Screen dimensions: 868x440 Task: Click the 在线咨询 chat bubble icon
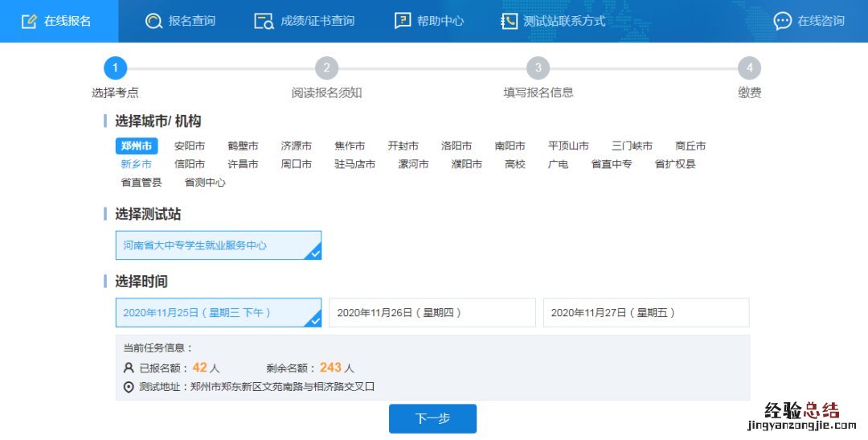(x=782, y=21)
